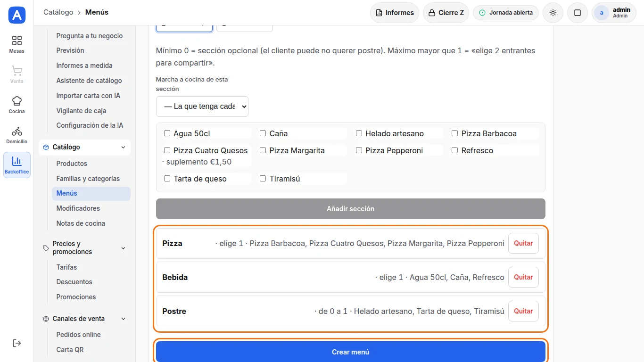Open Productos in the sidebar
Viewport: 644px width, 362px height.
tap(91, 164)
